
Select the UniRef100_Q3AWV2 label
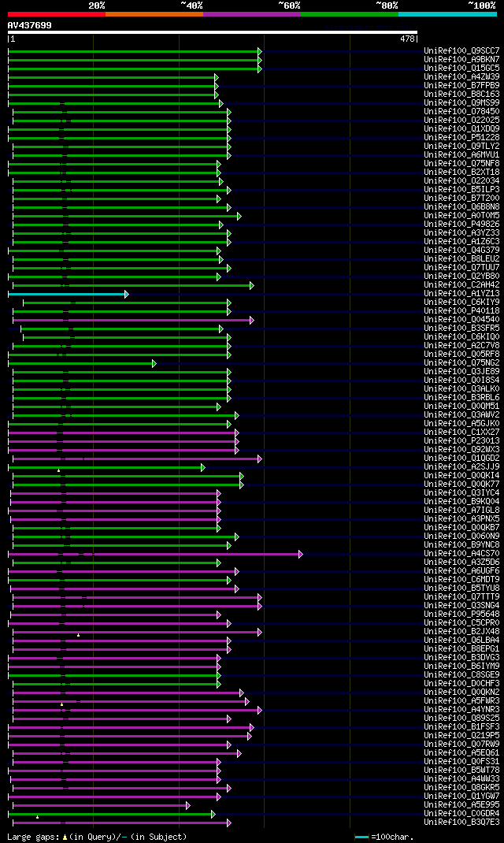461,415
